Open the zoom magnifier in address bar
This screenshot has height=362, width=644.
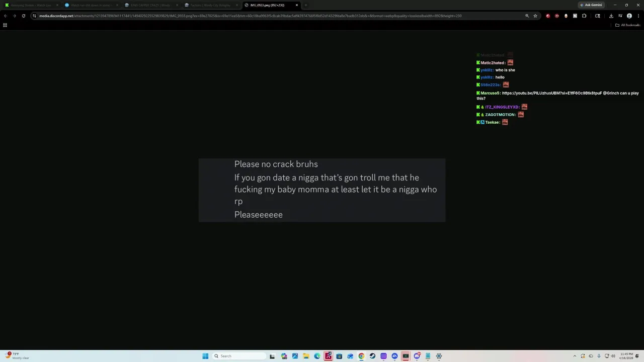pyautogui.click(x=527, y=16)
